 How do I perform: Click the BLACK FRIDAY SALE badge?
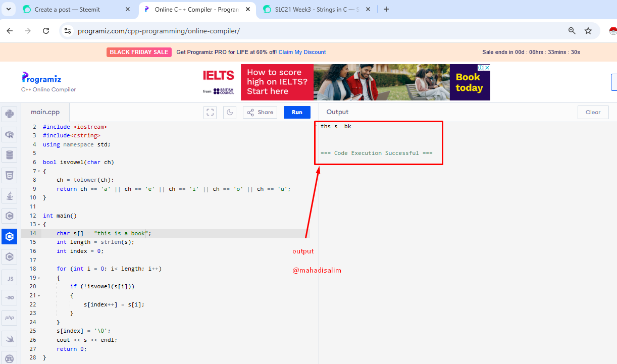139,52
